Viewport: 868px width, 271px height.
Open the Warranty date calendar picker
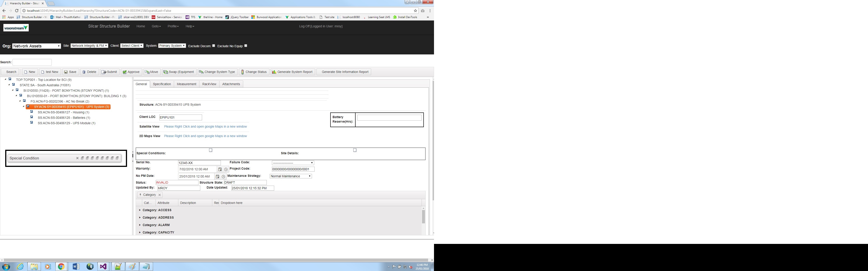tap(220, 169)
